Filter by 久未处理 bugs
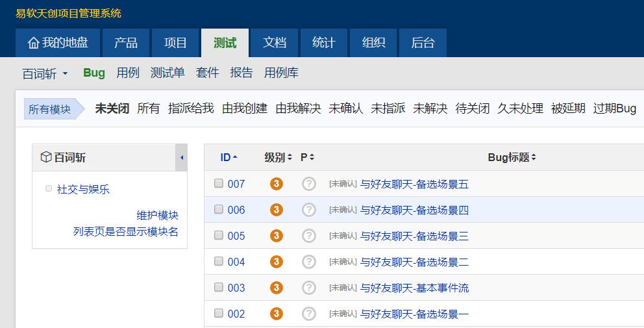The height and width of the screenshot is (328, 644). click(521, 108)
